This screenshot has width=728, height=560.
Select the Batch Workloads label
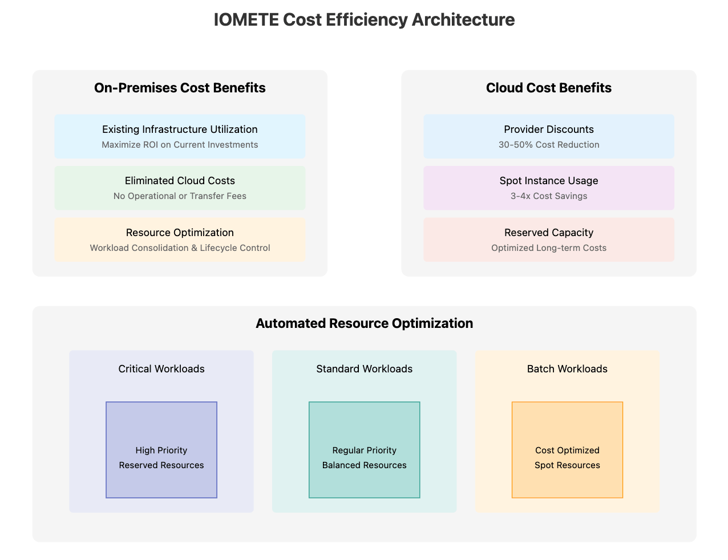click(x=567, y=369)
